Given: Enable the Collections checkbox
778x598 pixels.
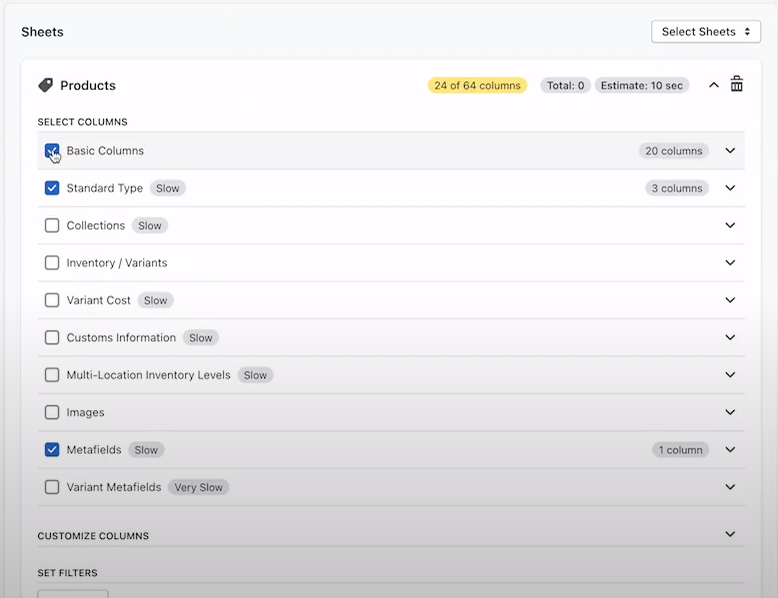Looking at the screenshot, I should pos(52,225).
